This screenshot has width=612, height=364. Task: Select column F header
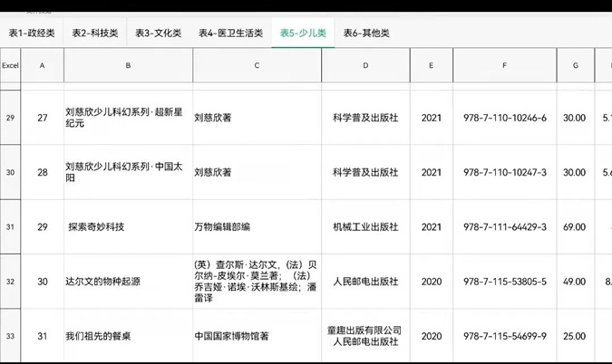coord(505,65)
